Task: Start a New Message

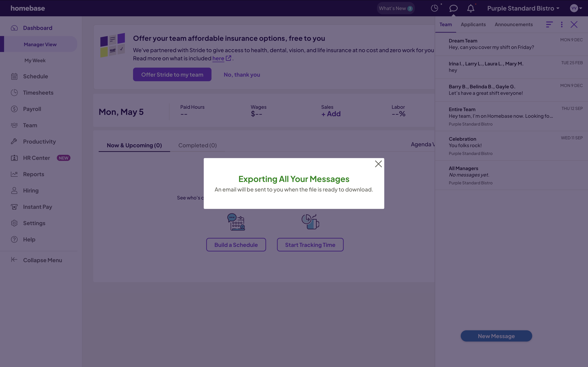Action: pyautogui.click(x=496, y=336)
